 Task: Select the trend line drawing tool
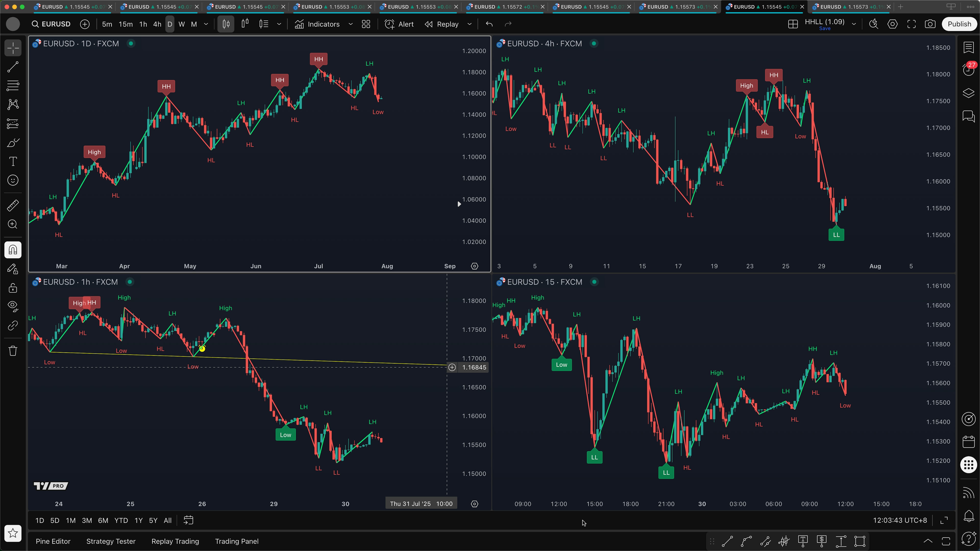[13, 67]
